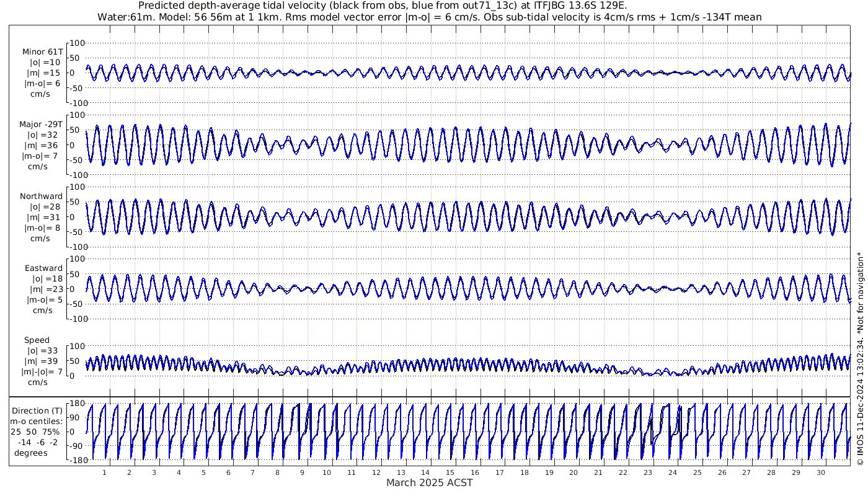Screen dimensions: 868x496
Task: Select day "15" on the date axis
Action: click(x=450, y=472)
